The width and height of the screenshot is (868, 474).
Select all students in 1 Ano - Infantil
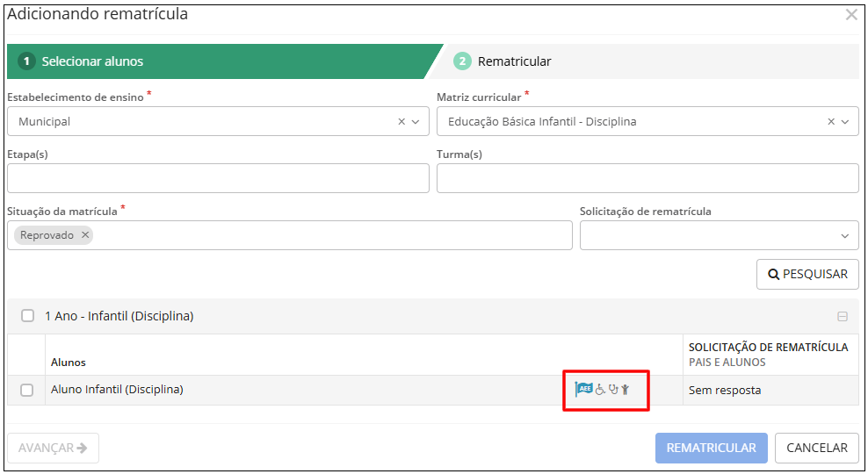pyautogui.click(x=27, y=316)
